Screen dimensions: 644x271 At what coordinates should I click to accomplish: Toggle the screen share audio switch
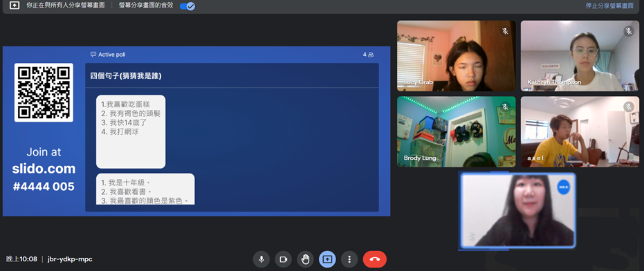point(187,6)
